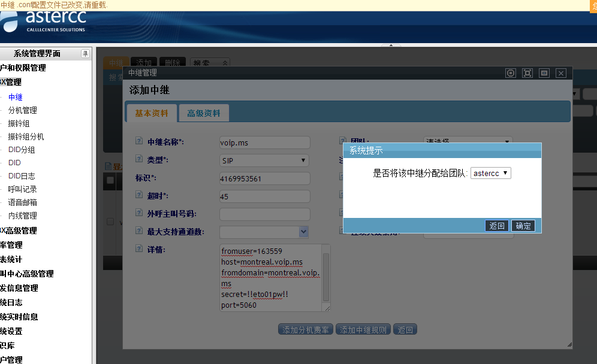Open the 类型 SIP dropdown
Viewport: 597px width, 364px height.
click(264, 160)
